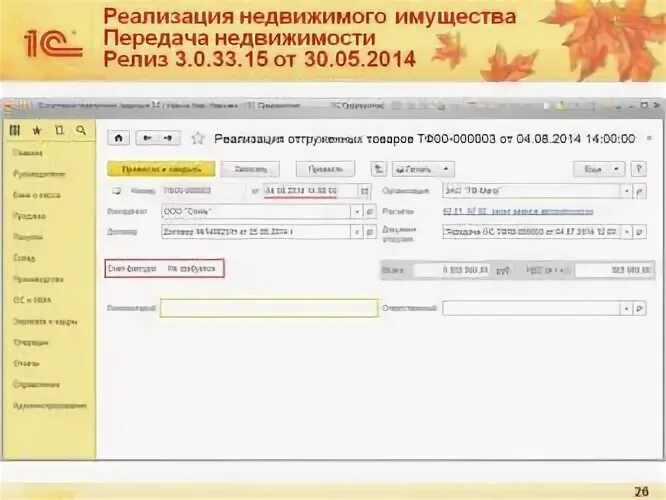Select the НДС amount value
The image size is (666, 500).
tap(614, 270)
